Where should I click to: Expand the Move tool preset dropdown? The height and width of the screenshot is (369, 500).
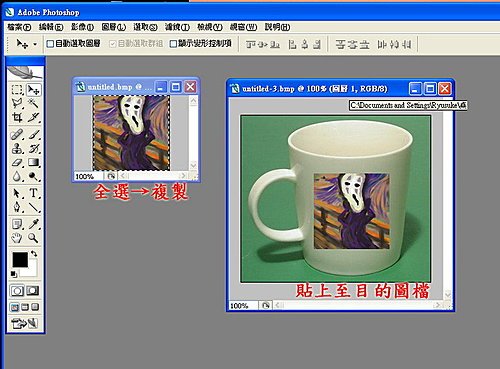35,44
